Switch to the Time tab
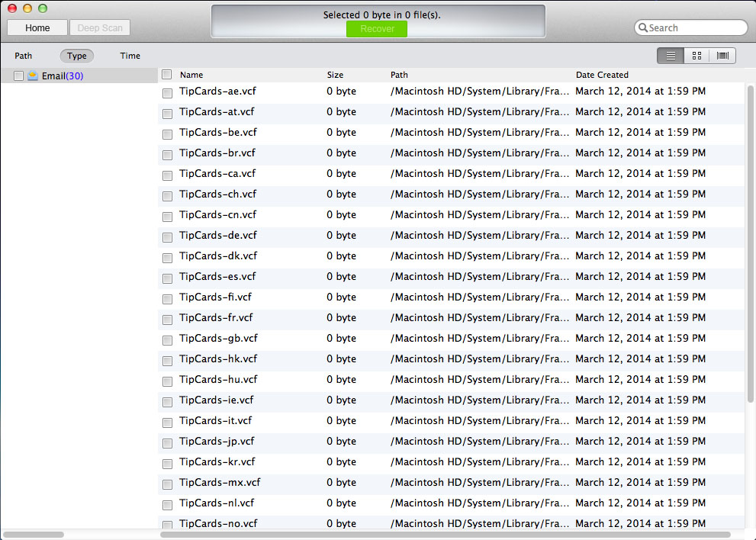Screen dimensions: 756x540 click(130, 56)
